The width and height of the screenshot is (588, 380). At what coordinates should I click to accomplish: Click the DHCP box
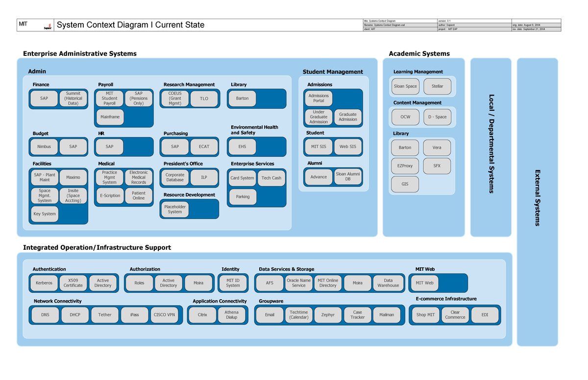[75, 315]
